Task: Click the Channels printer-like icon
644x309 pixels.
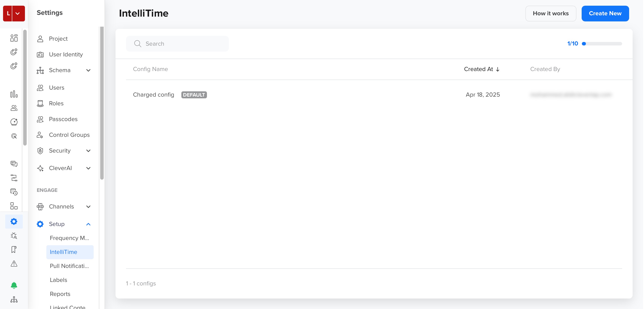Action: pos(40,207)
